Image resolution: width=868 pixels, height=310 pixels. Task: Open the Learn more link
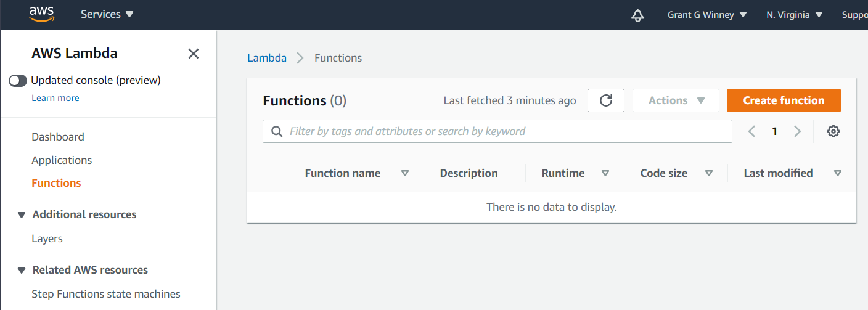coord(55,98)
